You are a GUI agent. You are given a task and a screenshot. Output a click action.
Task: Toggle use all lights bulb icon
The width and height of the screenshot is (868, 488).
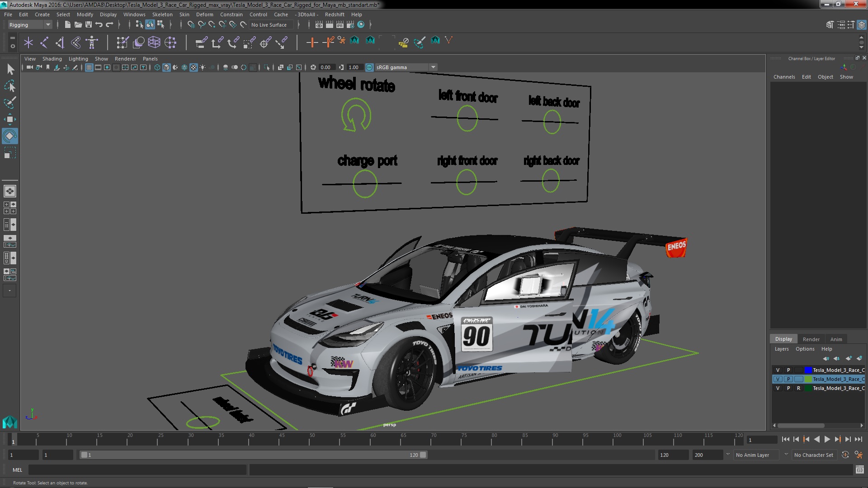tap(203, 67)
